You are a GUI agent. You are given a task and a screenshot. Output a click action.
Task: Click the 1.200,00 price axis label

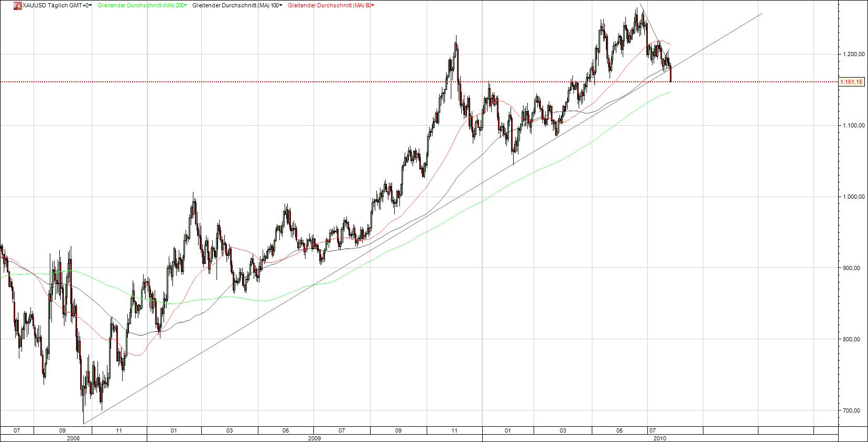tap(851, 54)
